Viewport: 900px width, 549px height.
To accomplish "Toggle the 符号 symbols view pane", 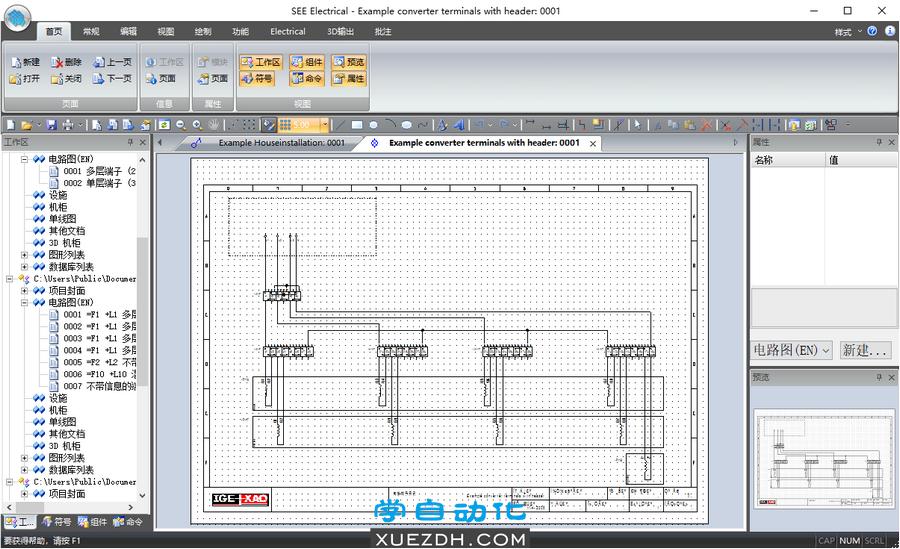I will (x=257, y=78).
